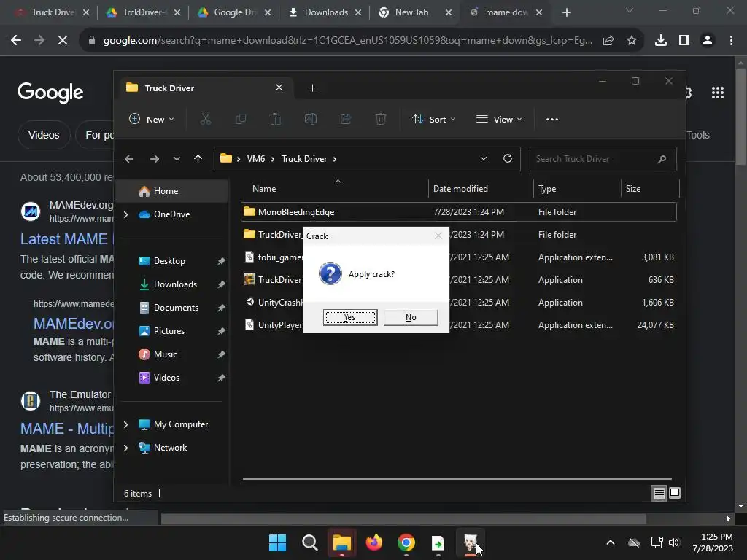Switch to the New Tab Chrome tab
The width and height of the screenshot is (747, 560).
414,12
